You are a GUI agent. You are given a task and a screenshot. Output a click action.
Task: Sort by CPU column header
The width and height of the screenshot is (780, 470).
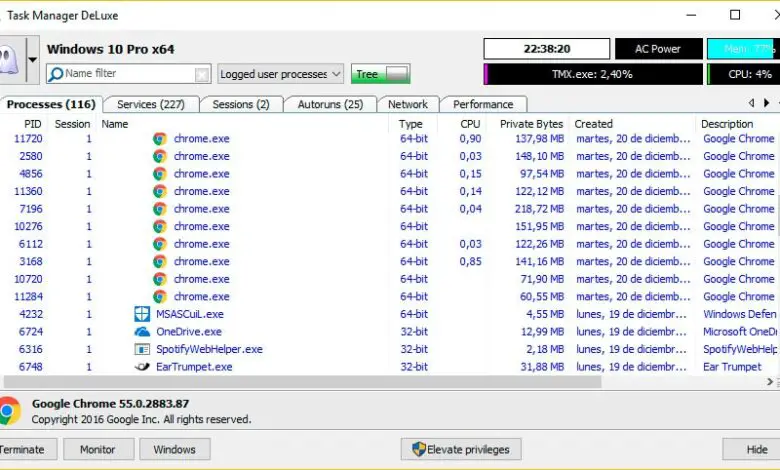pos(470,124)
